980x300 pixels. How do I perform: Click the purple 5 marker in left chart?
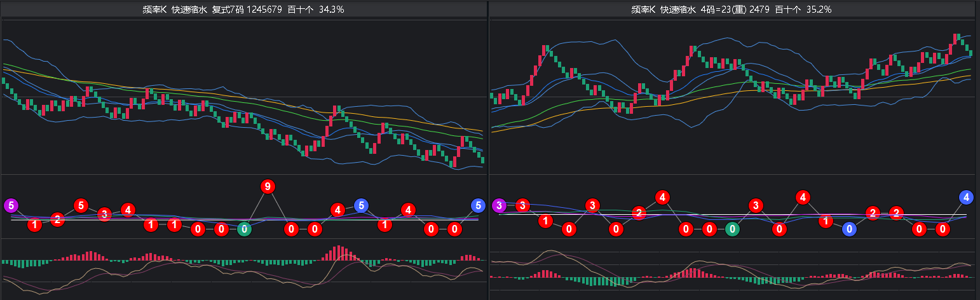click(x=11, y=205)
